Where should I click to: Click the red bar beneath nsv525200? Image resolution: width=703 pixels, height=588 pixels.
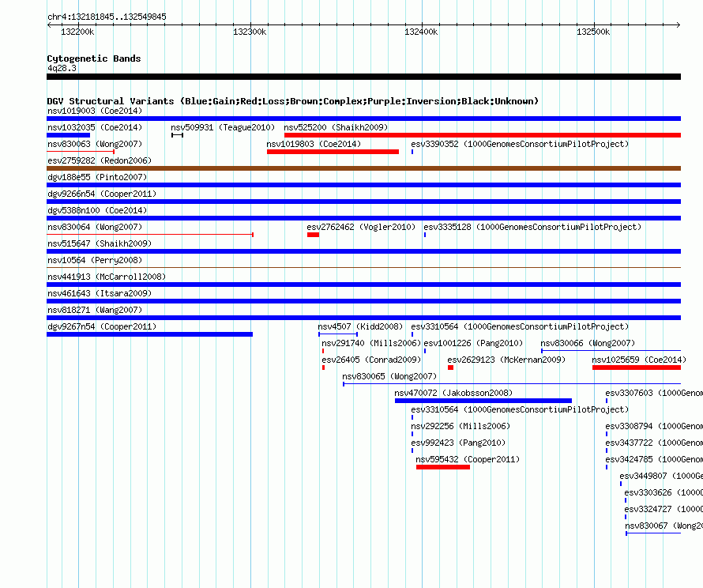tap(483, 135)
